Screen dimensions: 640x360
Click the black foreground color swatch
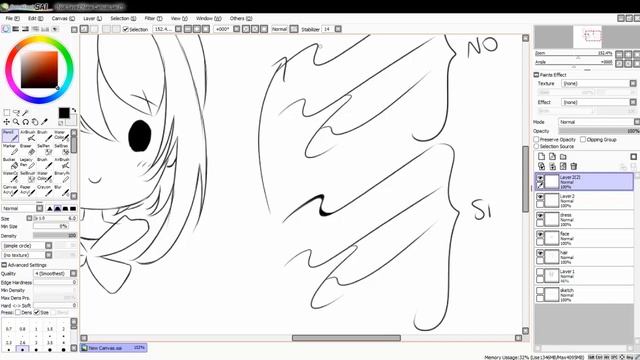pyautogui.click(x=64, y=113)
